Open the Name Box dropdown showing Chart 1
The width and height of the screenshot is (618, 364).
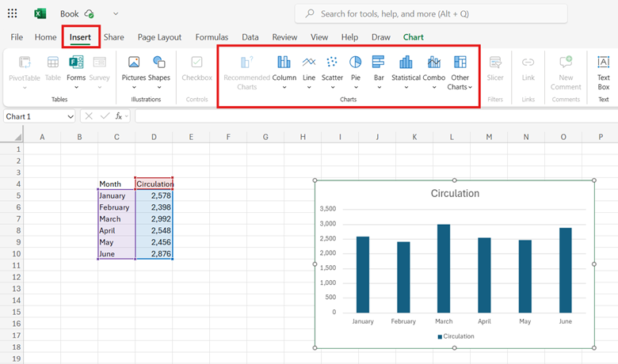click(x=71, y=116)
